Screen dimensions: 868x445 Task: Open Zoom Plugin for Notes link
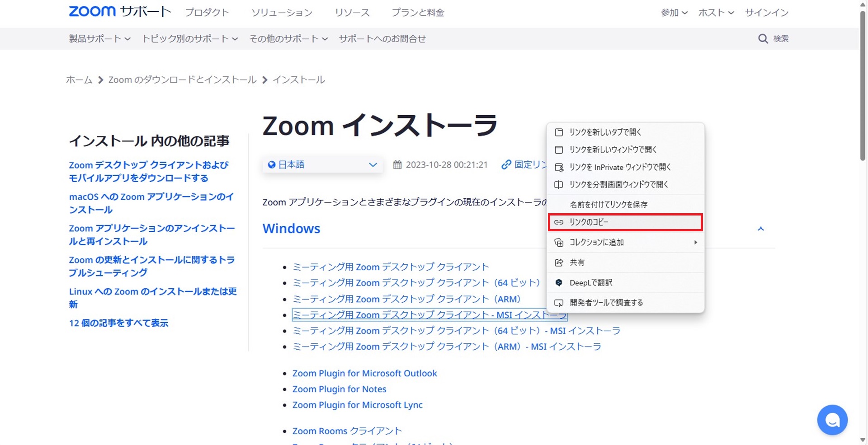click(x=340, y=389)
